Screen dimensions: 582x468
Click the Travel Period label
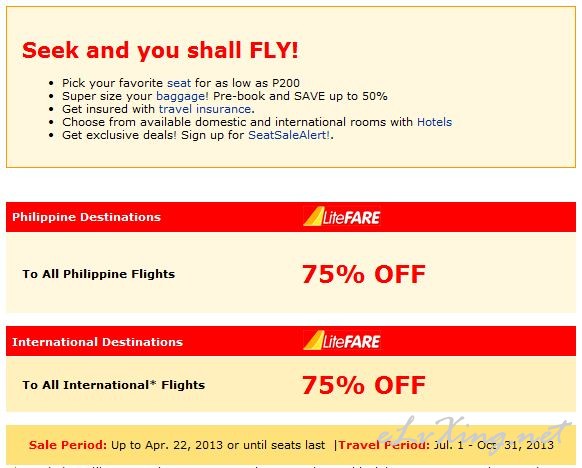[384, 445]
